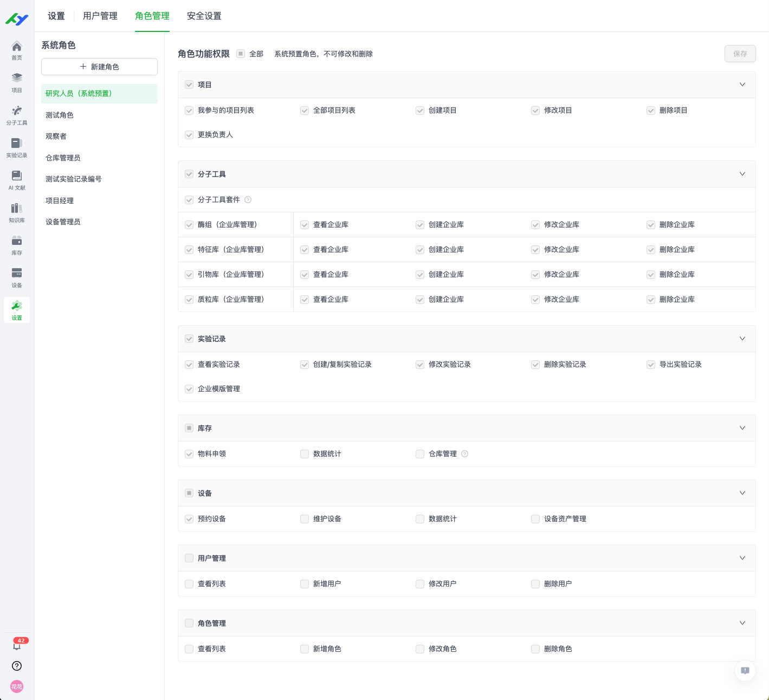Click the 知识库 sidebar icon
This screenshot has width=769, height=700.
point(17,212)
